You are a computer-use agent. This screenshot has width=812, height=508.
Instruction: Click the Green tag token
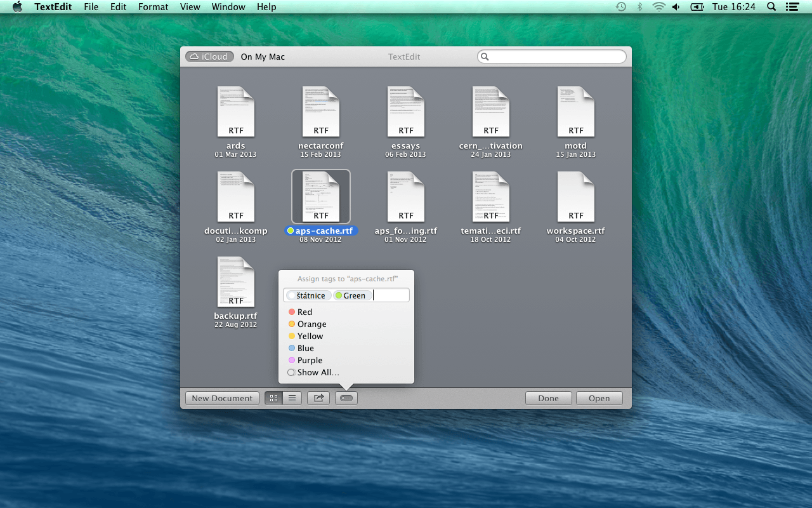(x=353, y=295)
